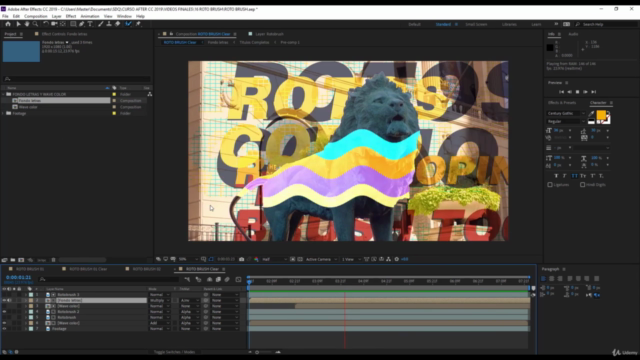Expand layer 1 Rotobrush 3 properties

(x=26, y=295)
